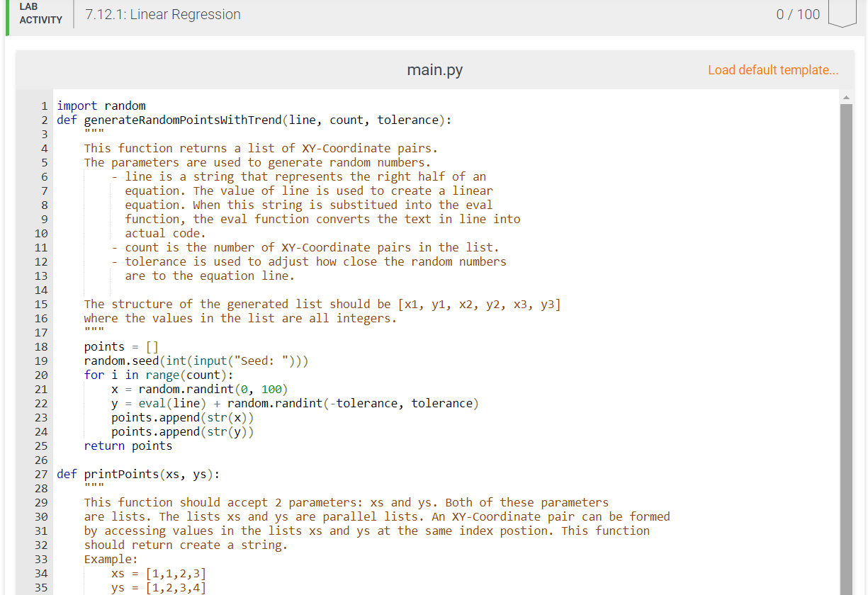Click line number 1 in the gutter
This screenshot has width=868, height=595.
pos(44,105)
